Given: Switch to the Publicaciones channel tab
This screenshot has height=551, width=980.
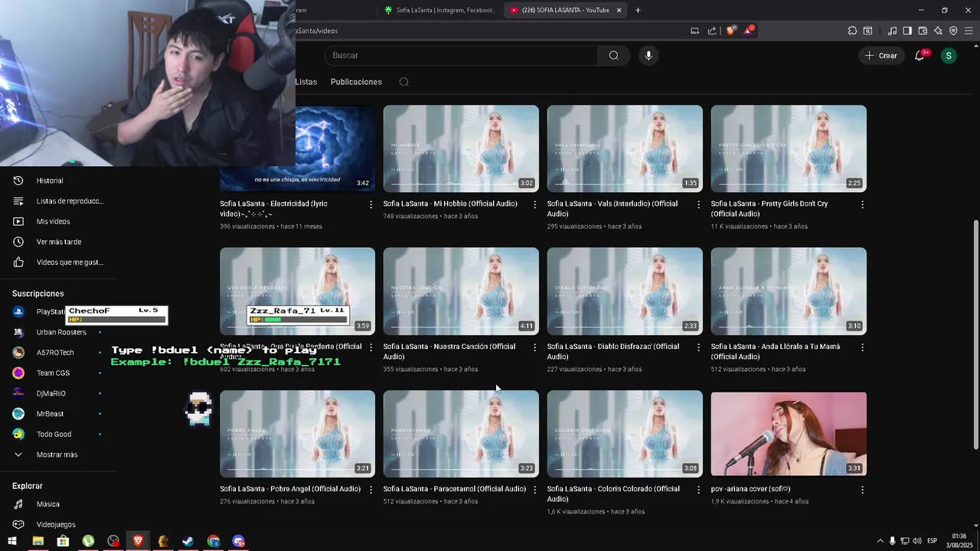Looking at the screenshot, I should tap(356, 82).
